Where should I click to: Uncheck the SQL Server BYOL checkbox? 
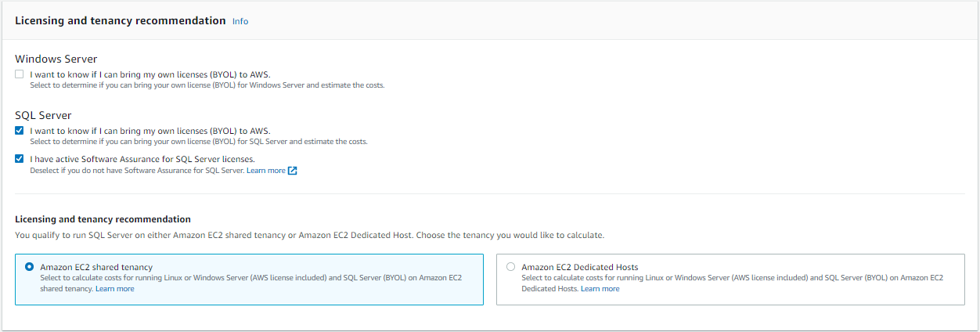[20, 131]
